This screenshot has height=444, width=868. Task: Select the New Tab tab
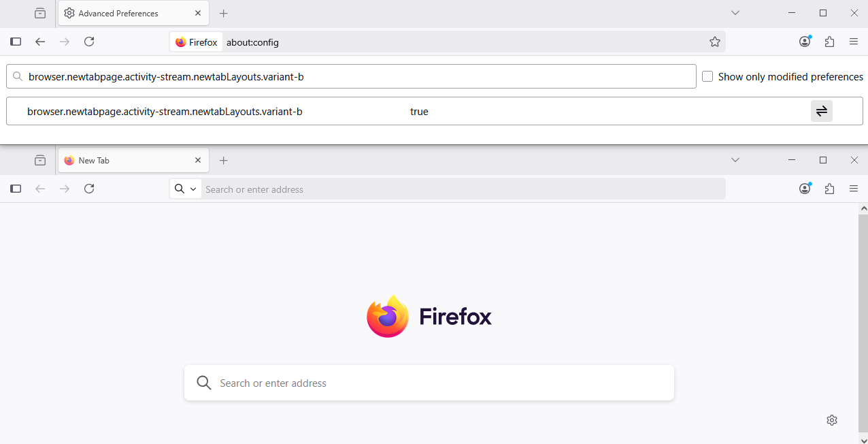pyautogui.click(x=133, y=160)
